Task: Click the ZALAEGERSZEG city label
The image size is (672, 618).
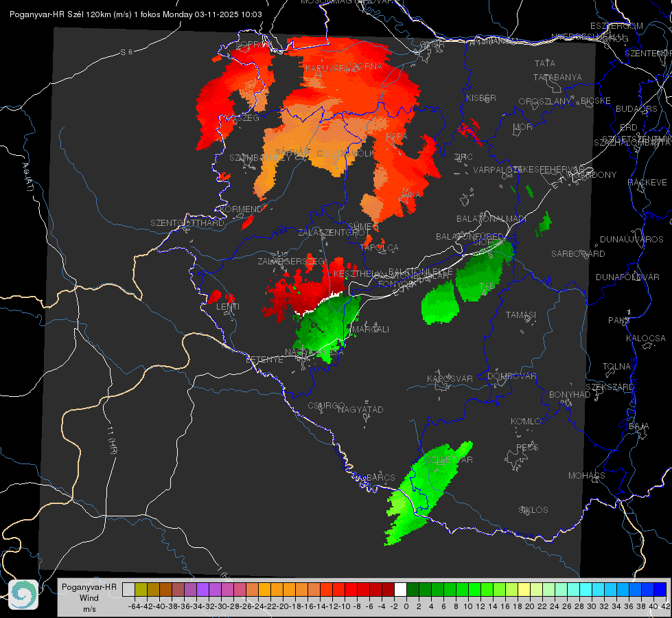Action: (x=292, y=261)
